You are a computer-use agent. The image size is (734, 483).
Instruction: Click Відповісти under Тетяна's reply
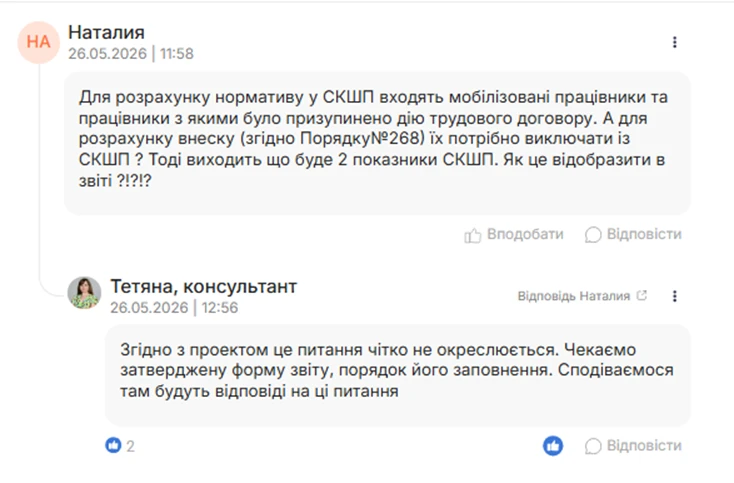pyautogui.click(x=644, y=445)
